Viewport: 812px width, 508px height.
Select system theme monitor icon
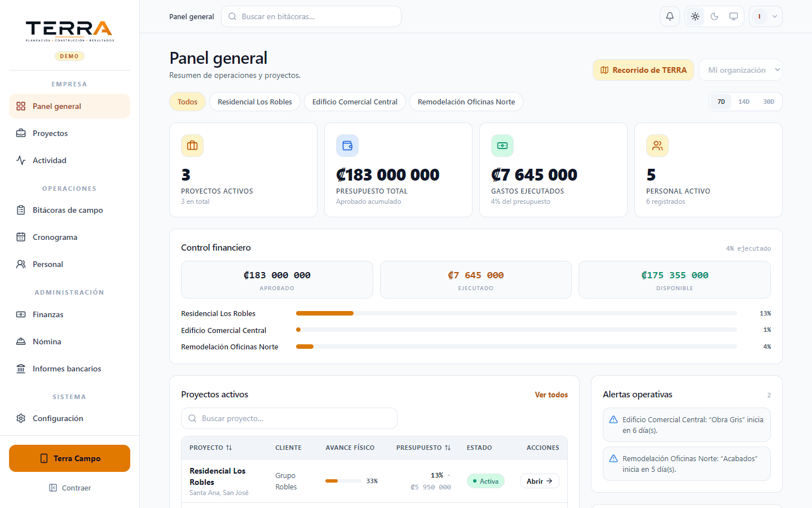pos(734,16)
